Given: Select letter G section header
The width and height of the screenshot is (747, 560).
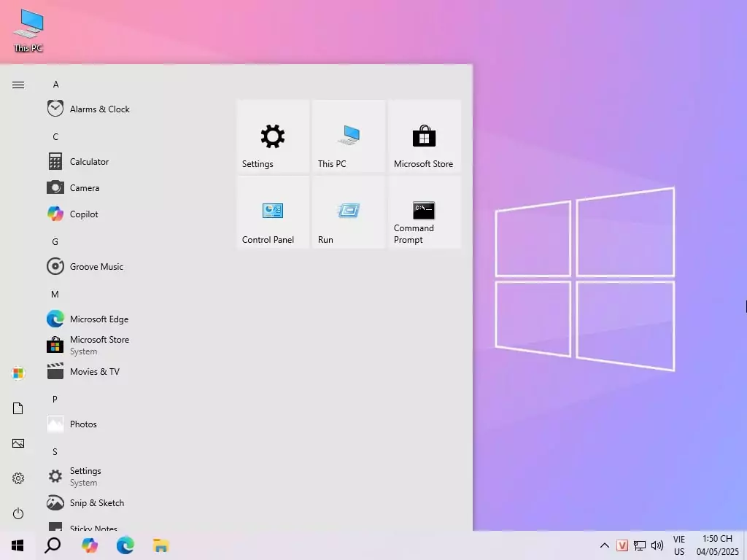Looking at the screenshot, I should coord(55,241).
